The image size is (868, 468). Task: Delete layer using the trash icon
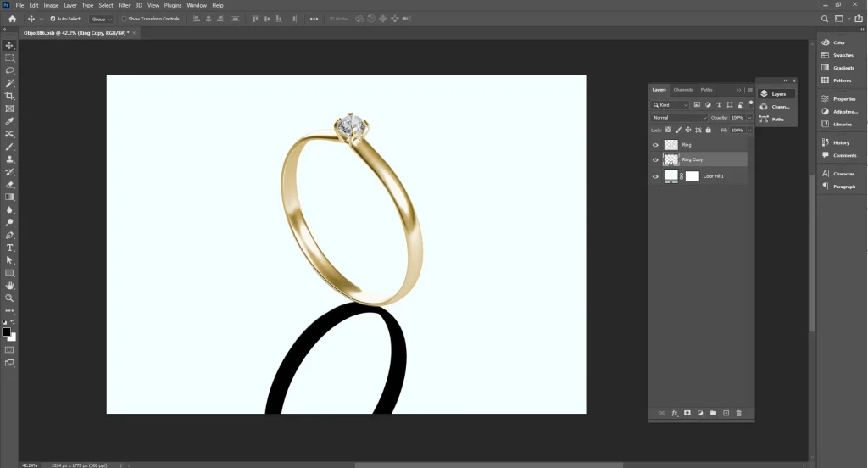tap(739, 413)
